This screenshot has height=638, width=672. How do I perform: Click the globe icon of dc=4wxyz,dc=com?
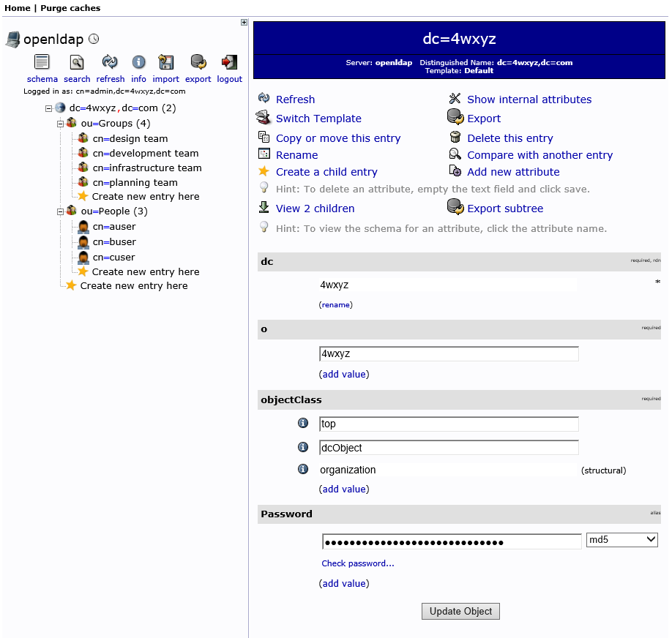(x=61, y=108)
